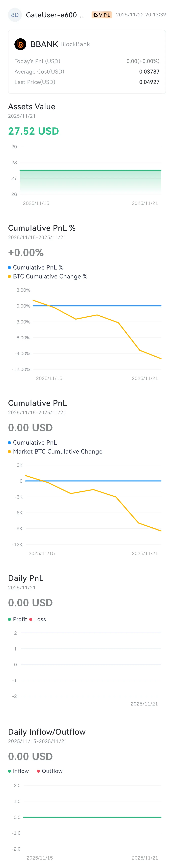This screenshot has width=174, height=868.
Task: Click the BBANK orange coin logo
Action: click(x=20, y=44)
